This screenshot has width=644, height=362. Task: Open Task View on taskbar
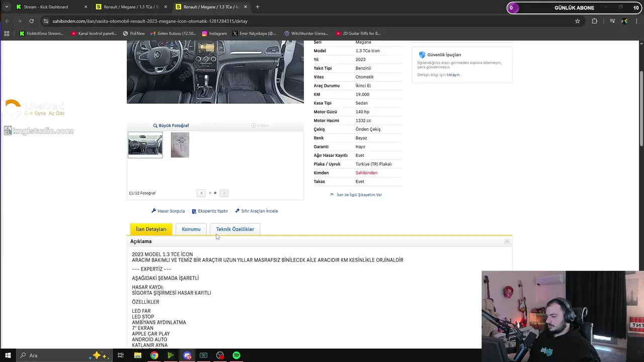click(121, 355)
